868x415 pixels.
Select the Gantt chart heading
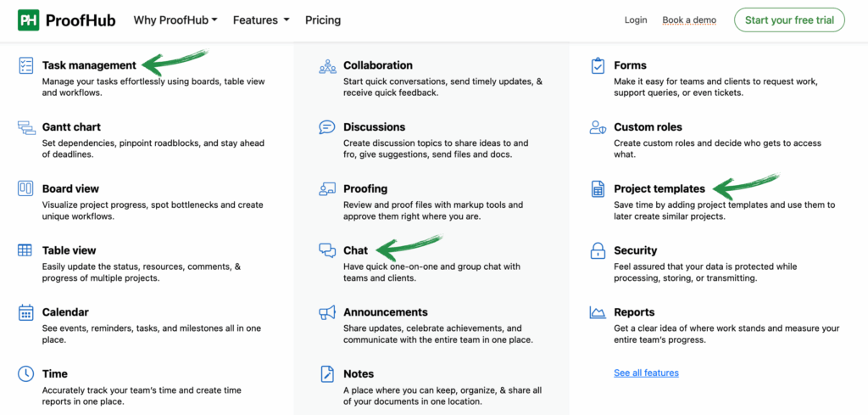(x=71, y=127)
